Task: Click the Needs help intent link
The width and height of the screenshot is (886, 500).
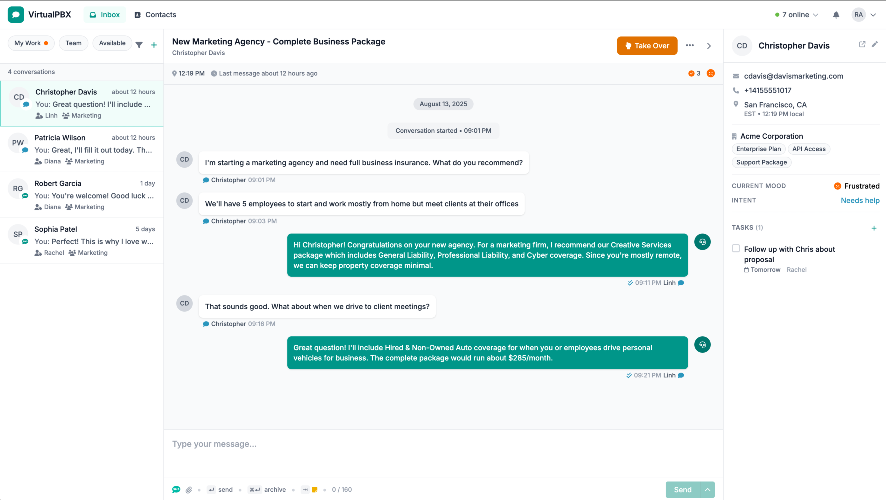Action: click(x=859, y=201)
